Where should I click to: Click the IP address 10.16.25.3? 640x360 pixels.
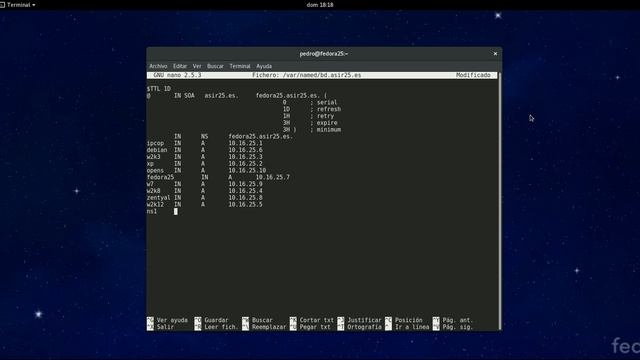245,157
